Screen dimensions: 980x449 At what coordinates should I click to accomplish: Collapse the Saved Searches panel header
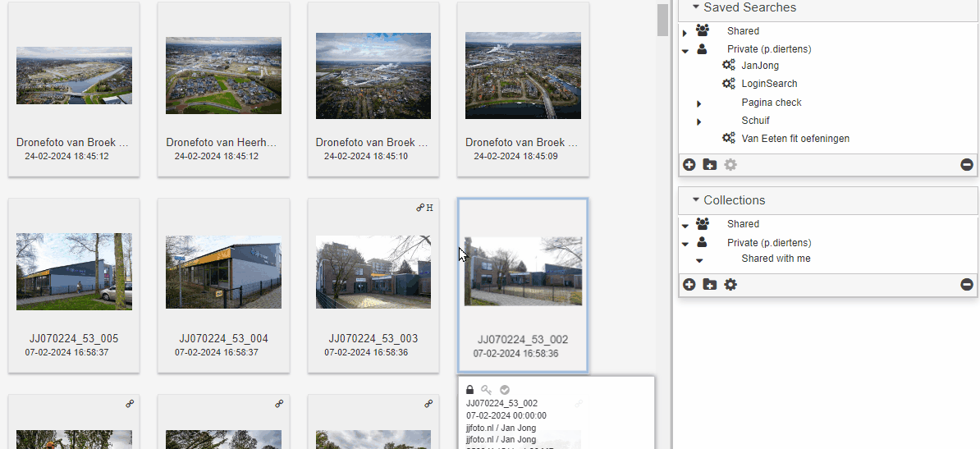pos(696,7)
